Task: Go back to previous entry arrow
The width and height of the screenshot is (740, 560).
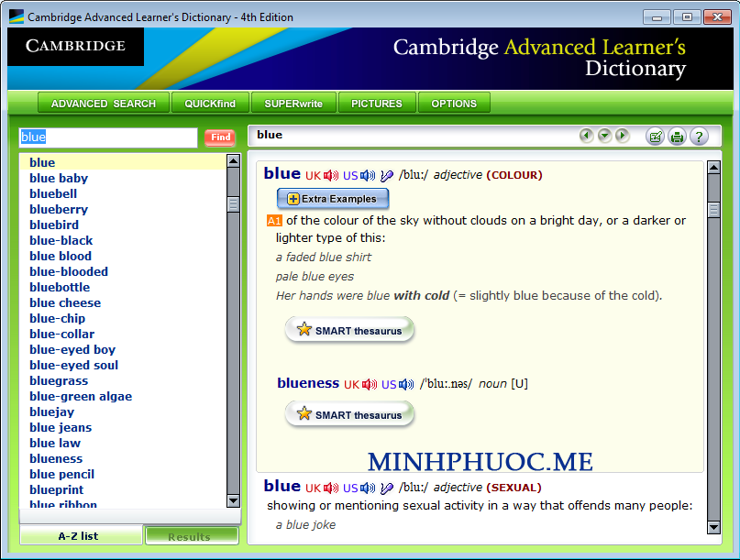Action: pos(586,136)
